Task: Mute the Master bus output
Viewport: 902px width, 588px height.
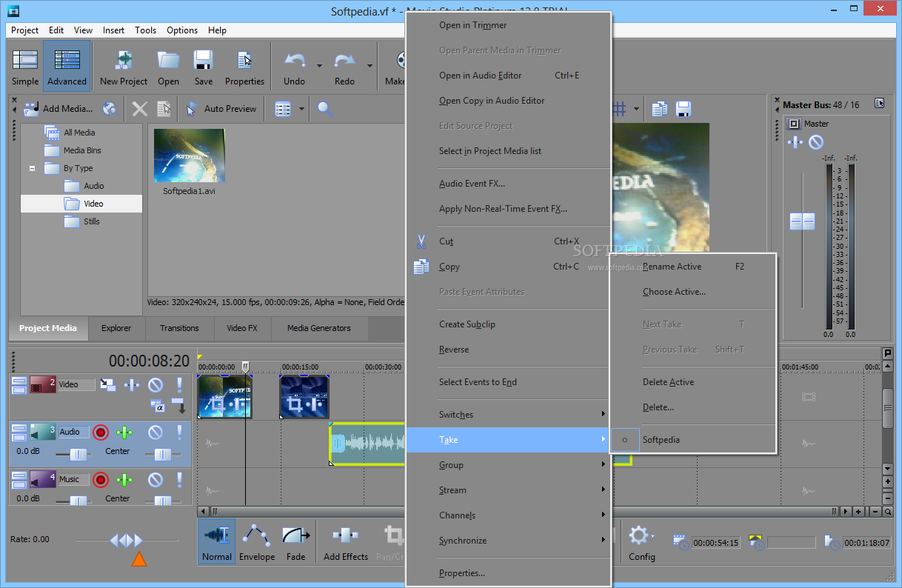Action: 815,141
